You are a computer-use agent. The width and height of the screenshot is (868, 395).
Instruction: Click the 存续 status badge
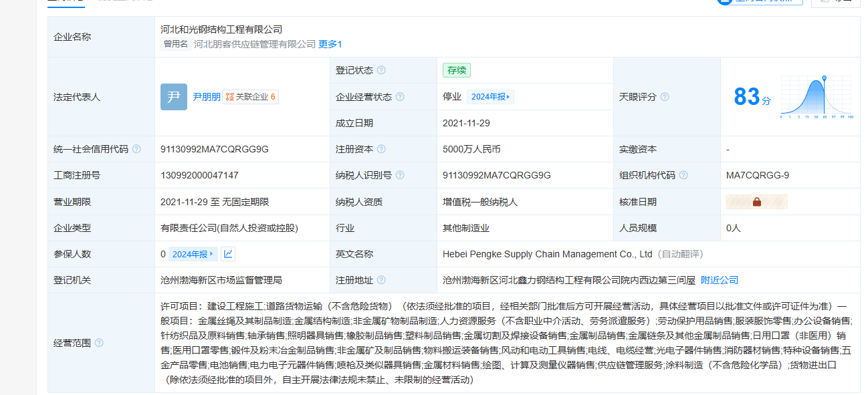coord(457,70)
